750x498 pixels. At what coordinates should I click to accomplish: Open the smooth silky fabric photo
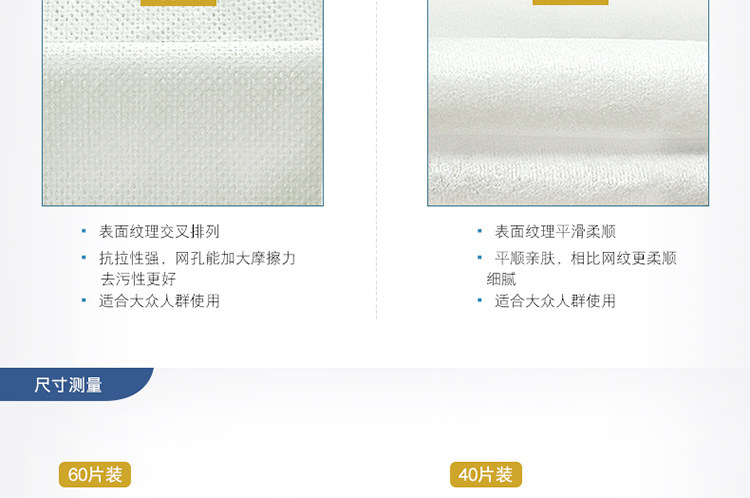568,103
